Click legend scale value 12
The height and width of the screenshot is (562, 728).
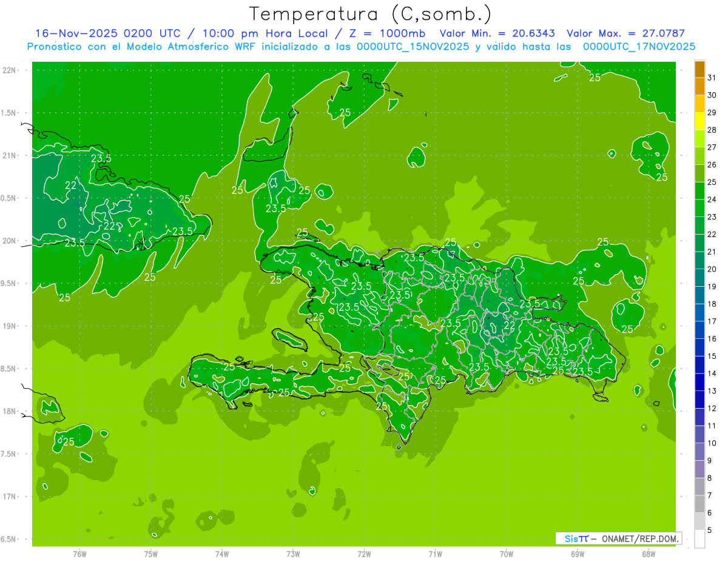[712, 408]
